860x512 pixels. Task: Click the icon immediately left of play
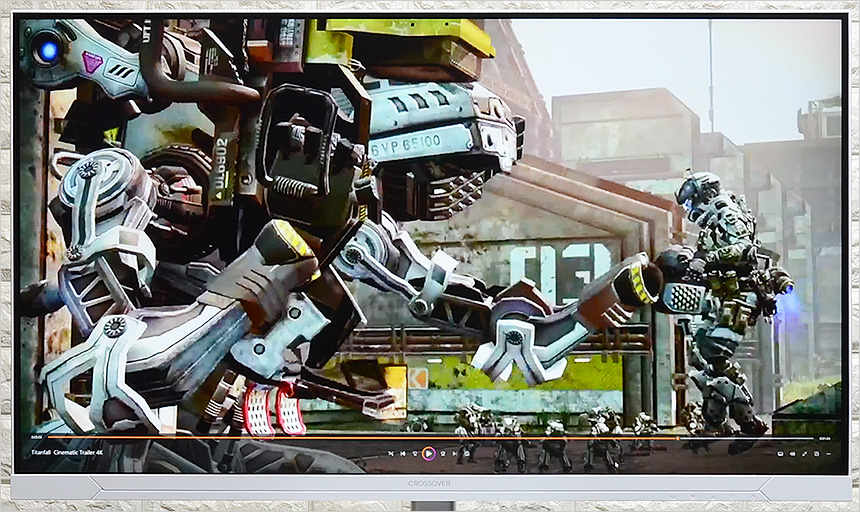(415, 453)
